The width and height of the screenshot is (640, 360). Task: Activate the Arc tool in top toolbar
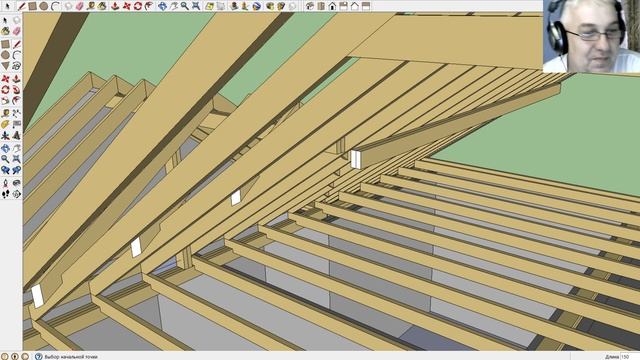pos(56,6)
